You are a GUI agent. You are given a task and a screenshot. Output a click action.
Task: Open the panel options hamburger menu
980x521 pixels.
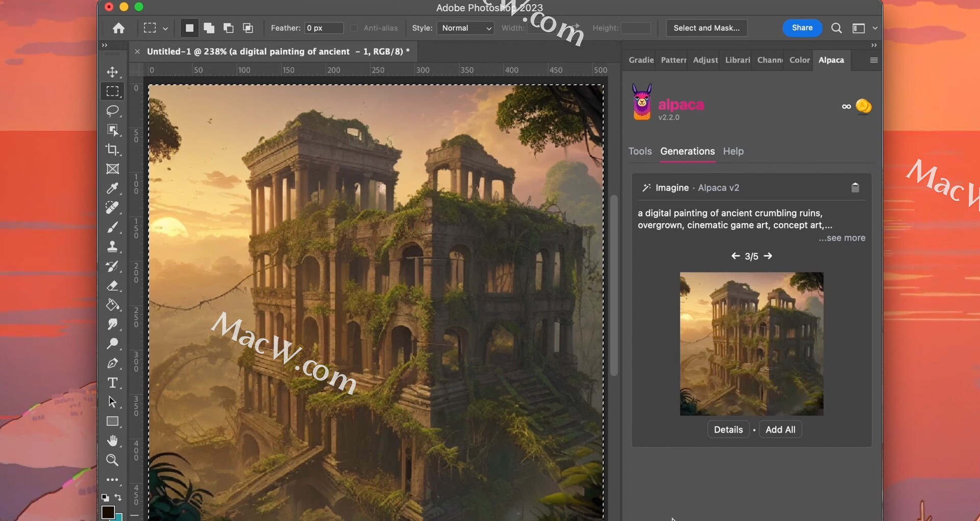click(874, 60)
